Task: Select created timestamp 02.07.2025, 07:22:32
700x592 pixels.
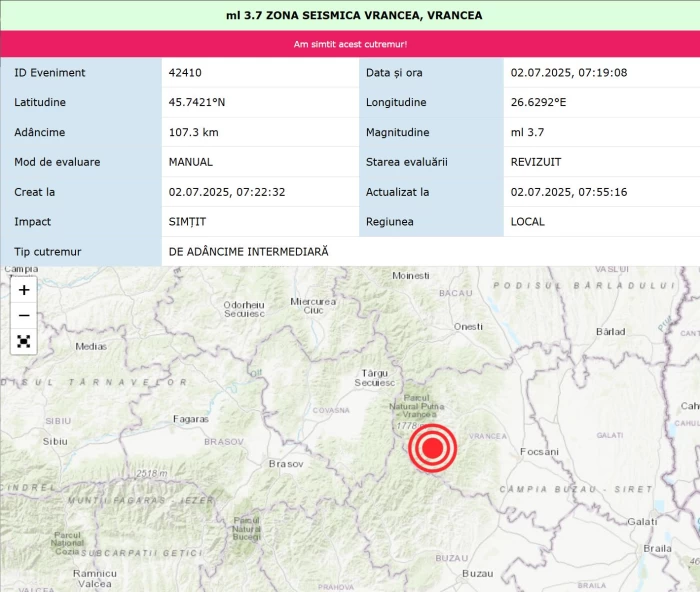Action: pos(227,192)
